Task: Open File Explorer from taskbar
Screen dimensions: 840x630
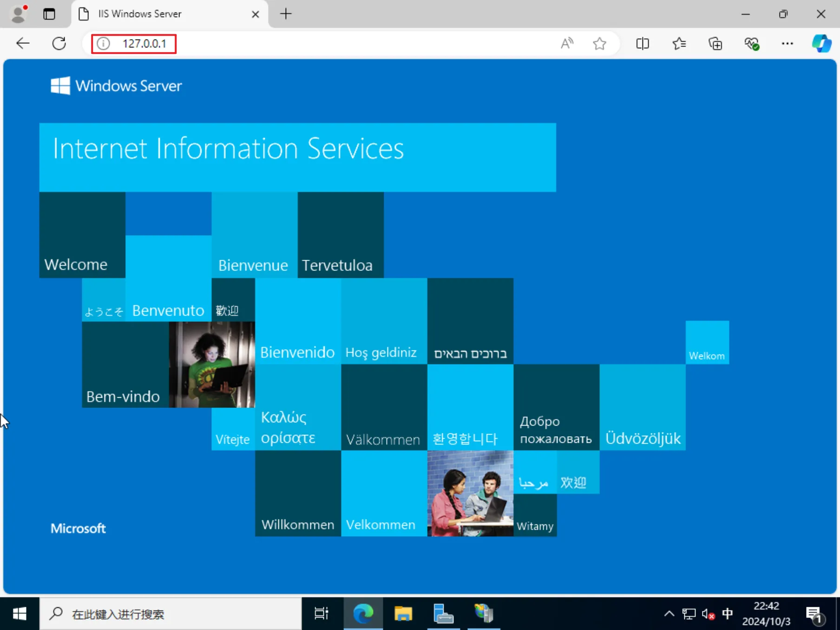Action: 403,614
